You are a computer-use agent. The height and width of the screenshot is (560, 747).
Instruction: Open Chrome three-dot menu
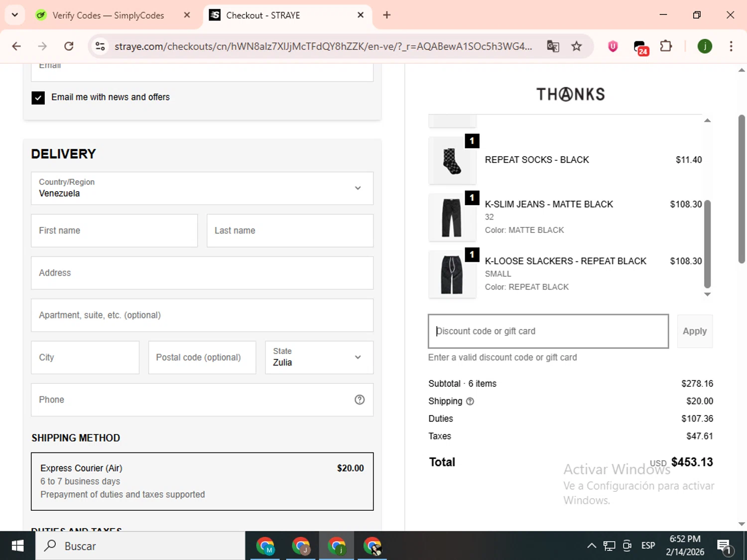pyautogui.click(x=731, y=46)
